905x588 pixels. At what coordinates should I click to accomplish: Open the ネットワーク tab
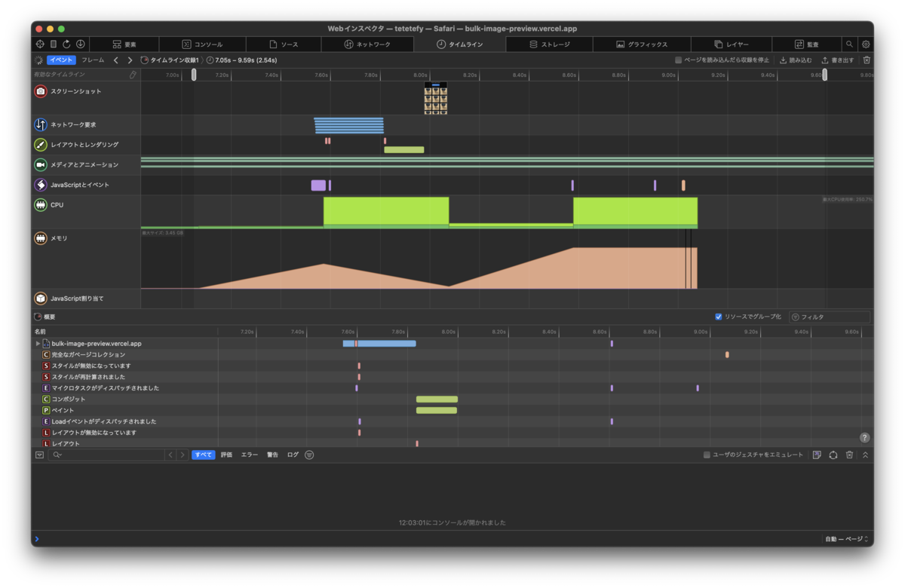[x=367, y=44]
